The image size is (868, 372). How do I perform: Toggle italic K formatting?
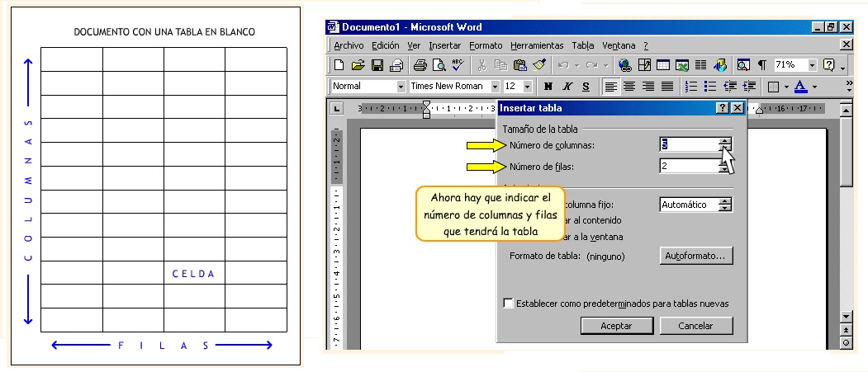pos(567,87)
